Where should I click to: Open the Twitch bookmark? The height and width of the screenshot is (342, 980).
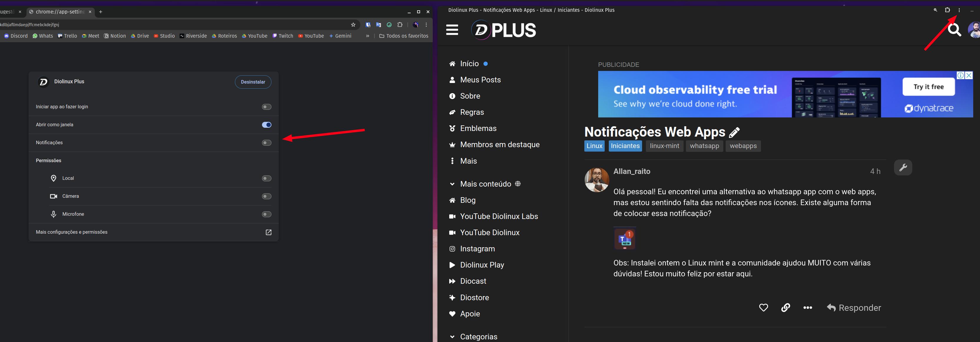283,36
